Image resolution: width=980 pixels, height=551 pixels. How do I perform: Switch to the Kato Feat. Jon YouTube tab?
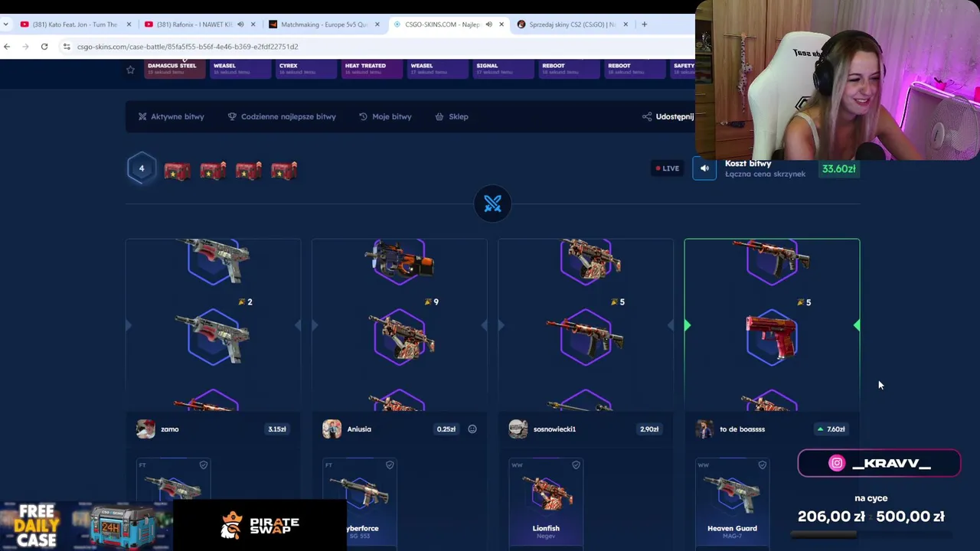pyautogui.click(x=74, y=24)
